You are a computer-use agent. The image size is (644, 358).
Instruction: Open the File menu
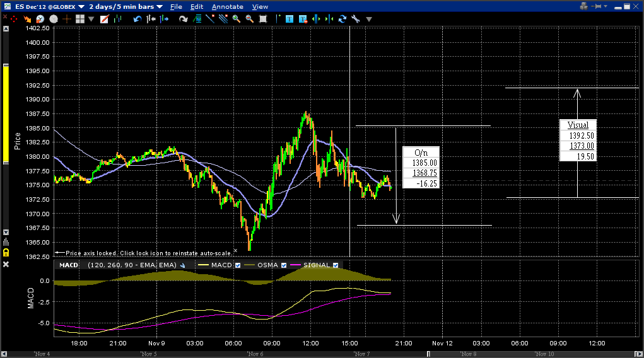click(x=176, y=6)
